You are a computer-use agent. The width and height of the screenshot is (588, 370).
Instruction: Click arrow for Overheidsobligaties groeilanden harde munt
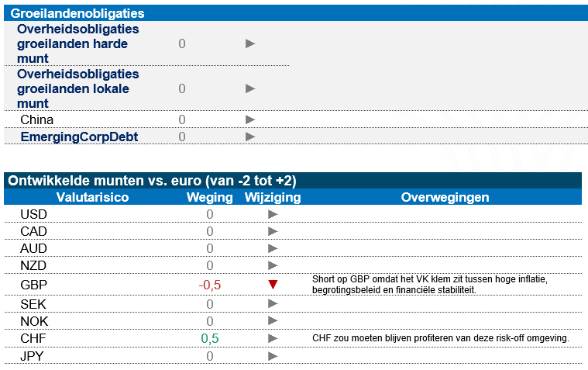[x=250, y=43]
